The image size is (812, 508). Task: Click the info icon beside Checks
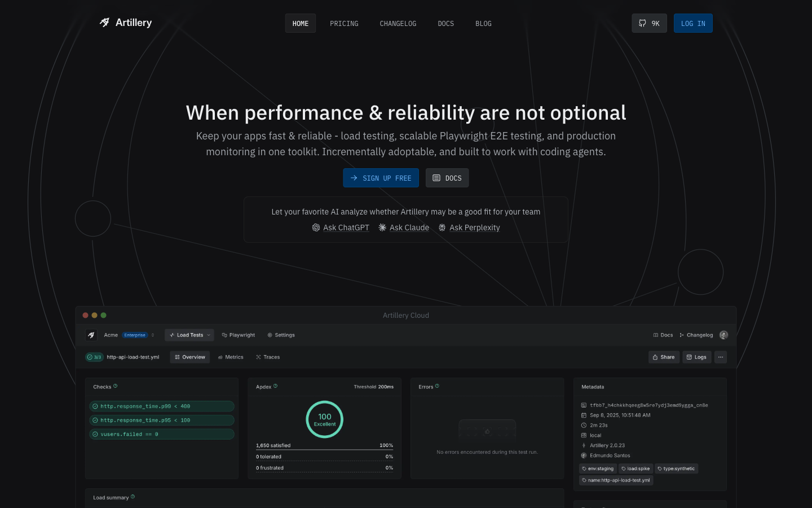point(116,386)
